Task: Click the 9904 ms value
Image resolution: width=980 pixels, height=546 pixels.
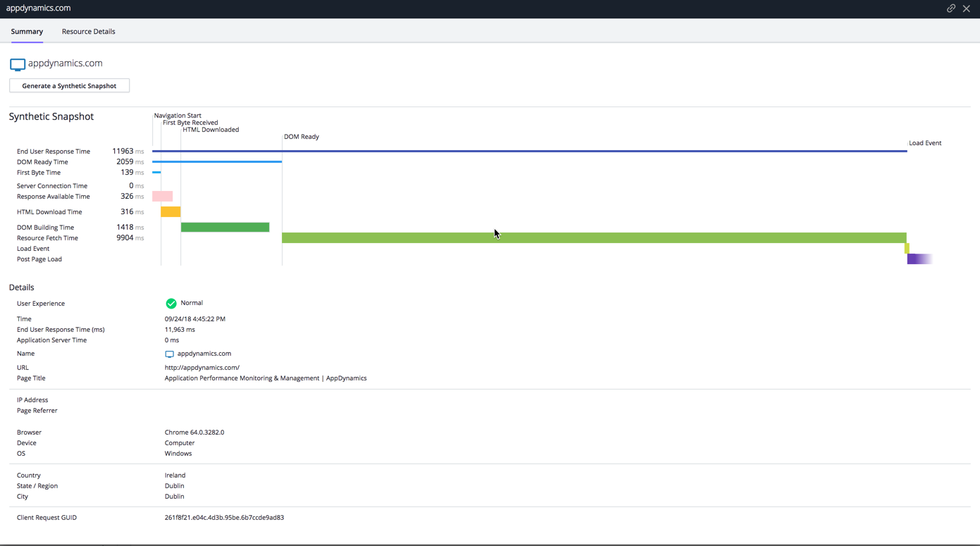Action: (130, 238)
